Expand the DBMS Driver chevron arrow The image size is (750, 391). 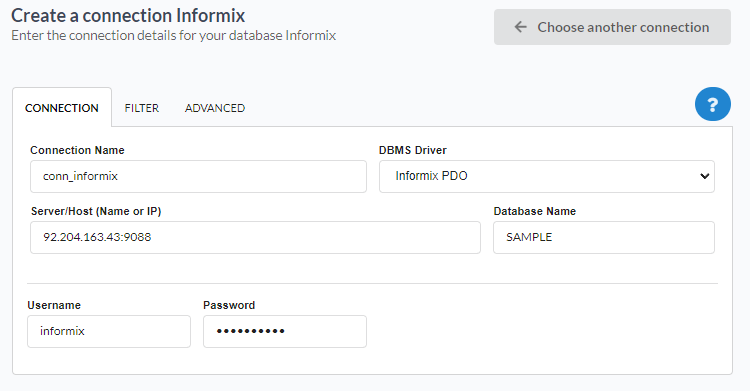click(x=704, y=176)
